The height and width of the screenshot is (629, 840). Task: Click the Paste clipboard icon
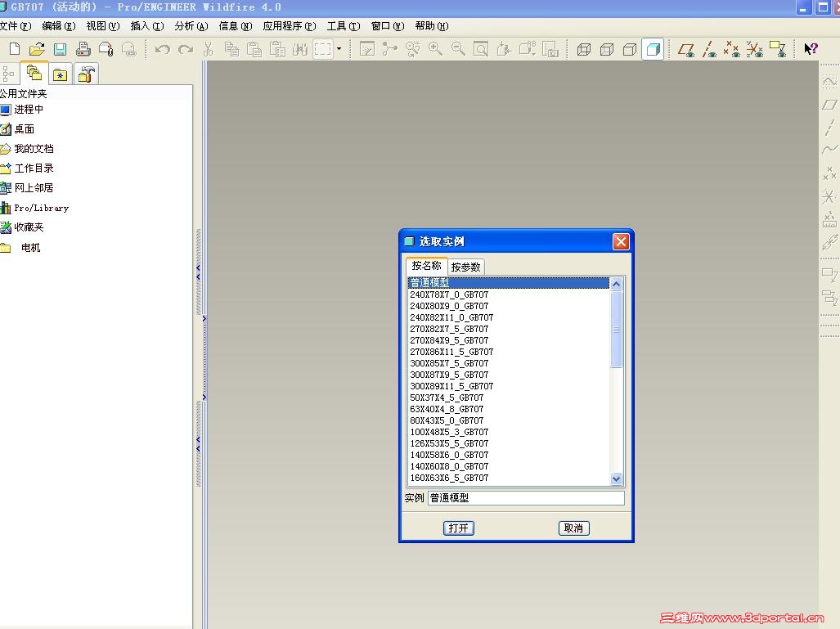(254, 49)
